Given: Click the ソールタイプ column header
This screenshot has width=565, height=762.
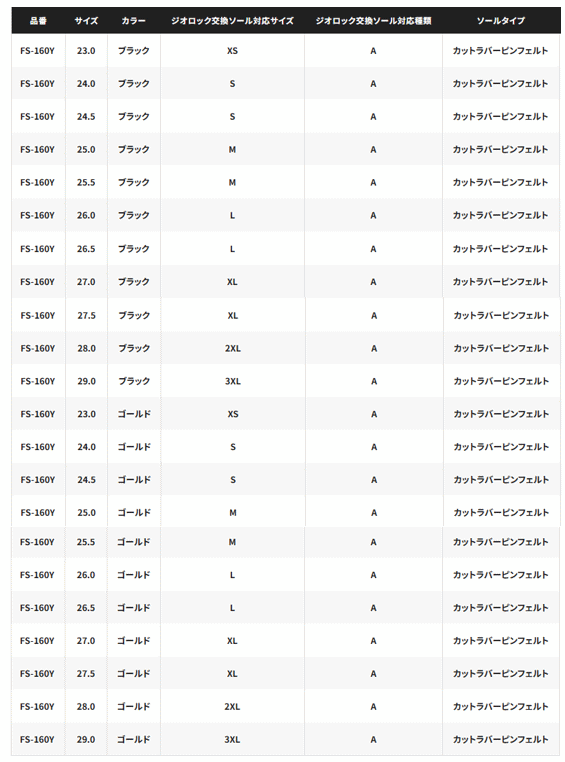Looking at the screenshot, I should pyautogui.click(x=500, y=21).
